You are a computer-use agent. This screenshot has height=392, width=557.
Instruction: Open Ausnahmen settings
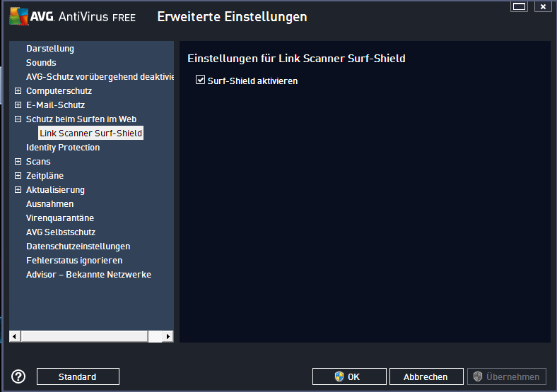49,204
